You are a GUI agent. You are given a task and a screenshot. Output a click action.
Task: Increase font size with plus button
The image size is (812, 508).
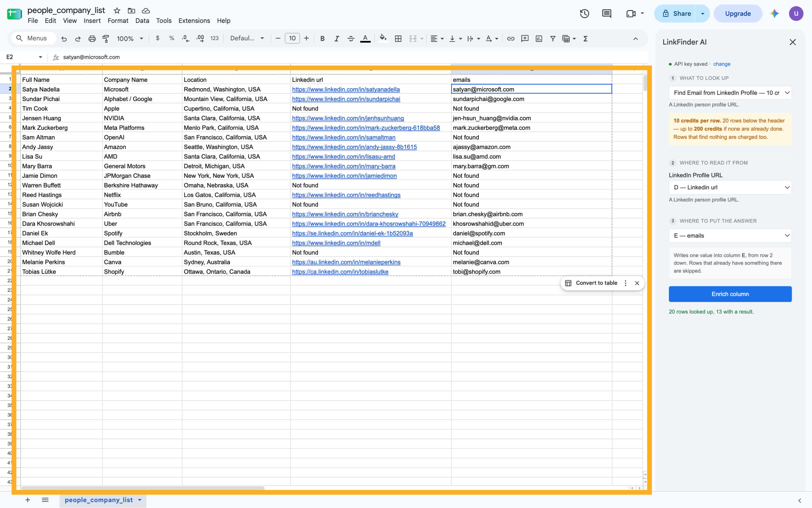(306, 38)
